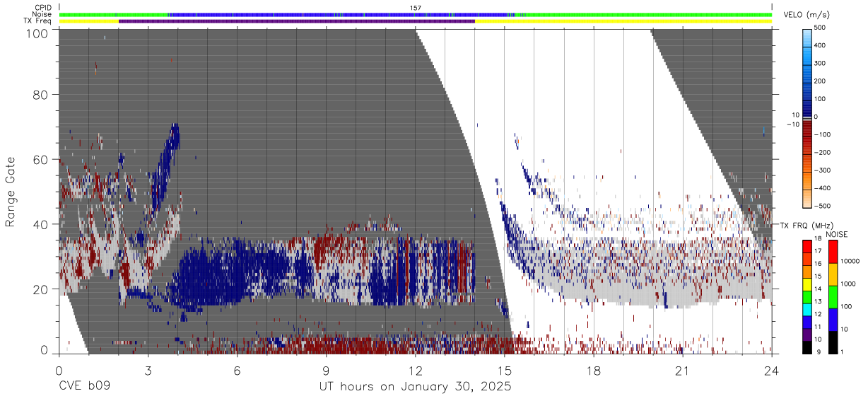Viewport: 868px width, 401px height.
Task: Click the 60 tick on Range Gate axis
Action: (x=41, y=159)
